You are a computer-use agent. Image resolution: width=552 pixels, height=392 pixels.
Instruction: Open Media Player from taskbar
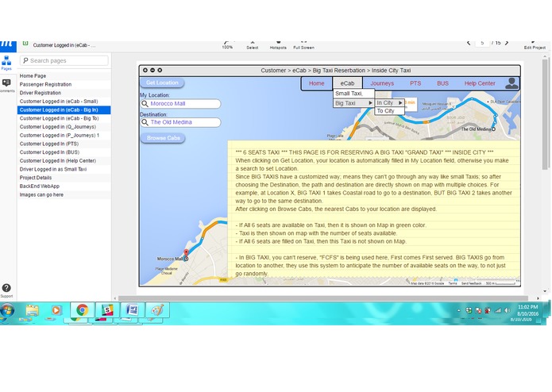[x=56, y=310]
